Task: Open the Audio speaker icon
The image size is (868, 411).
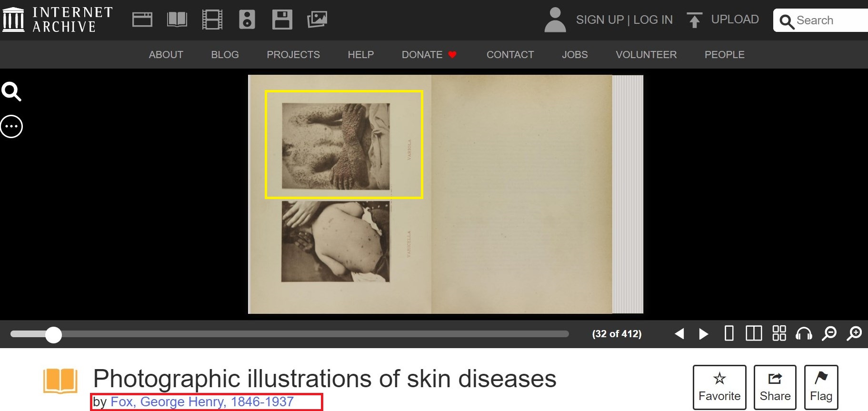Action: (247, 20)
